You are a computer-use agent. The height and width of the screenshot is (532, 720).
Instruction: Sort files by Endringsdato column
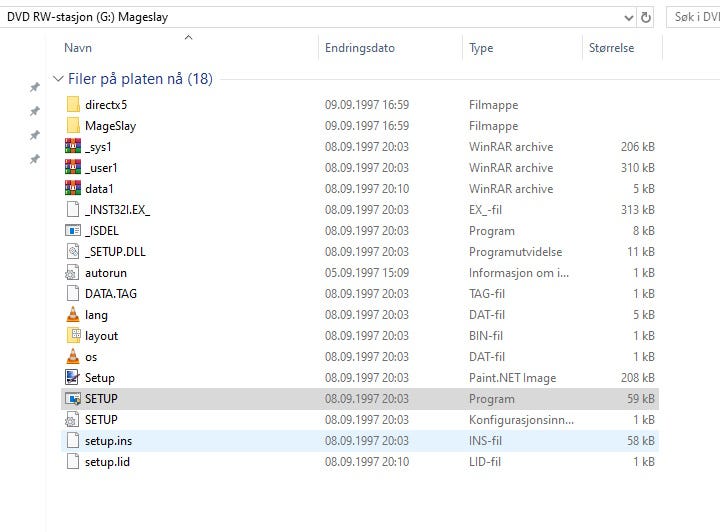(x=360, y=48)
